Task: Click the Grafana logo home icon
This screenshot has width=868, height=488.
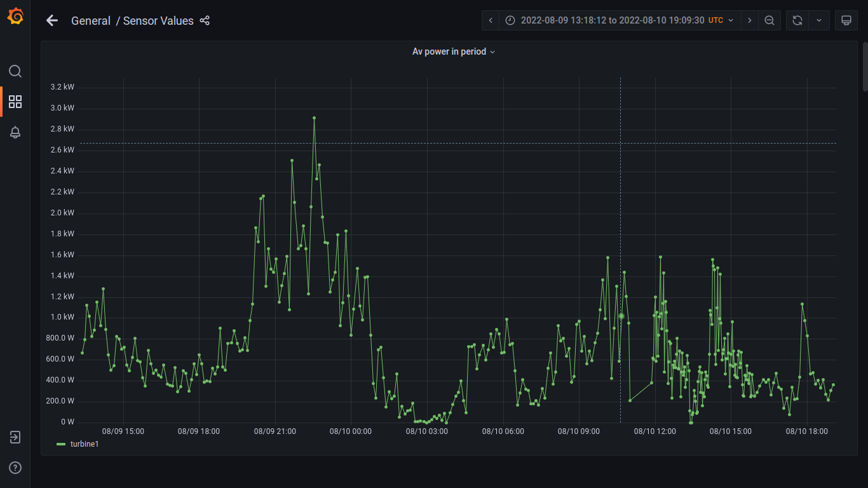Action: [x=15, y=17]
